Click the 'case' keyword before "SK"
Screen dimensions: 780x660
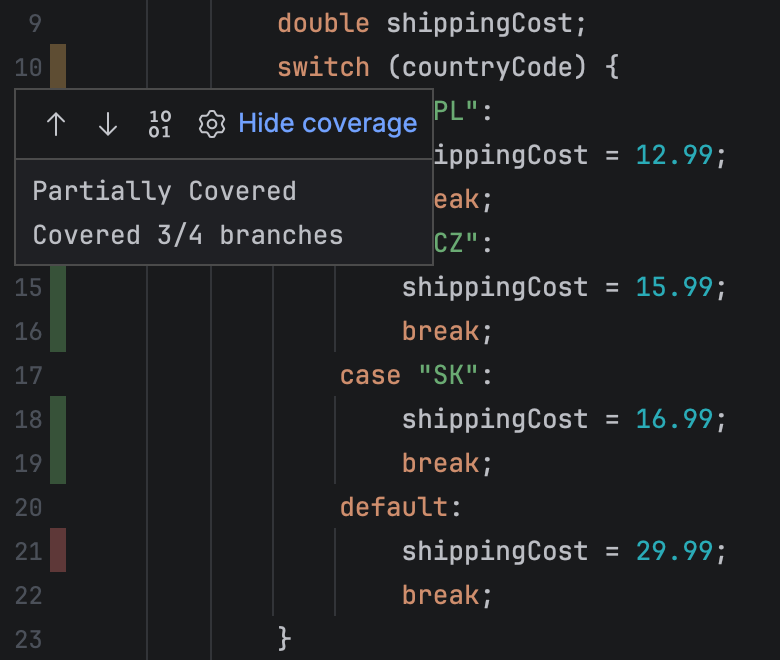point(370,376)
